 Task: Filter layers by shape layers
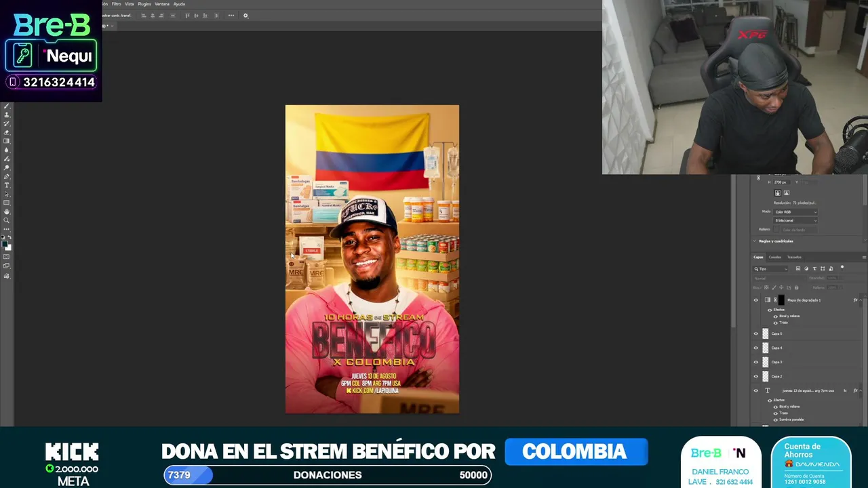pyautogui.click(x=823, y=269)
